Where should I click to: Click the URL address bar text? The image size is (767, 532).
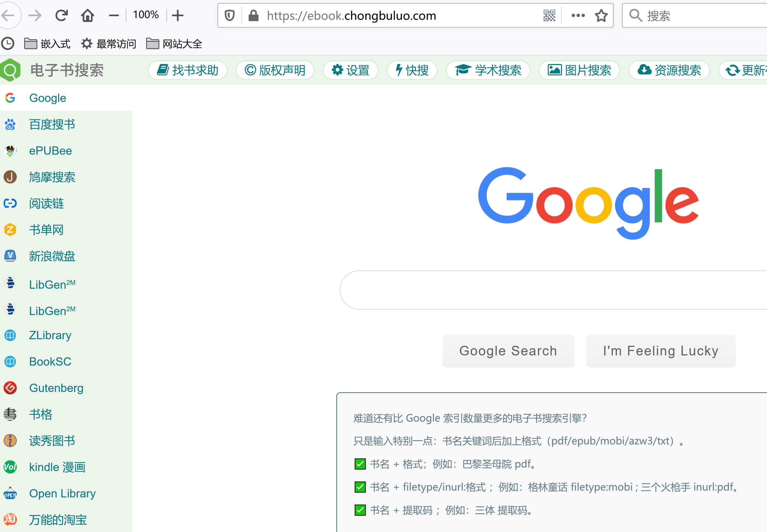coord(351,15)
